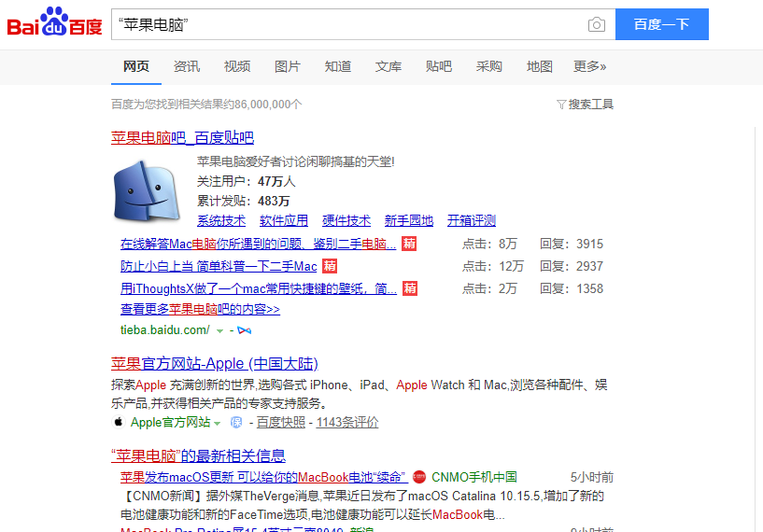Click the 关注用户：47万人 text
This screenshot has width=763, height=532.
(247, 181)
